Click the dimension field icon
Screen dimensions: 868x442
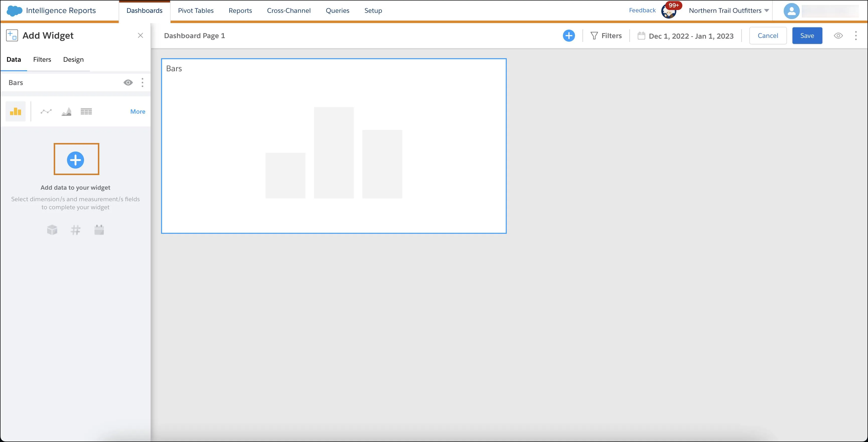coord(52,230)
